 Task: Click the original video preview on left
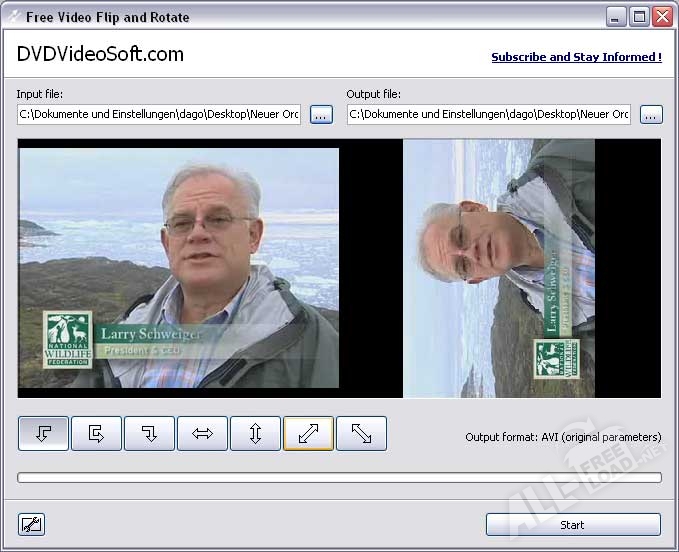[x=179, y=268]
